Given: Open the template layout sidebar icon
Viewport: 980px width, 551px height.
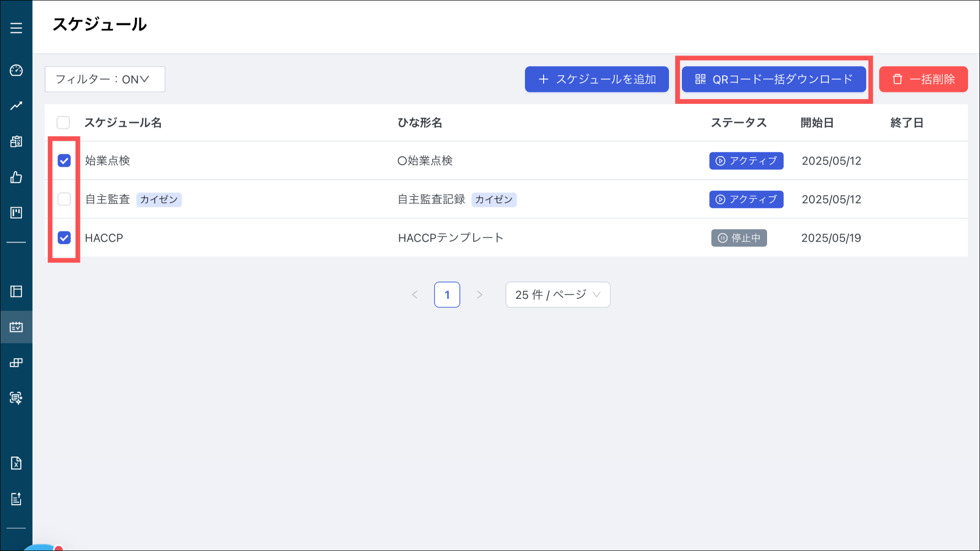Looking at the screenshot, I should pyautogui.click(x=16, y=291).
